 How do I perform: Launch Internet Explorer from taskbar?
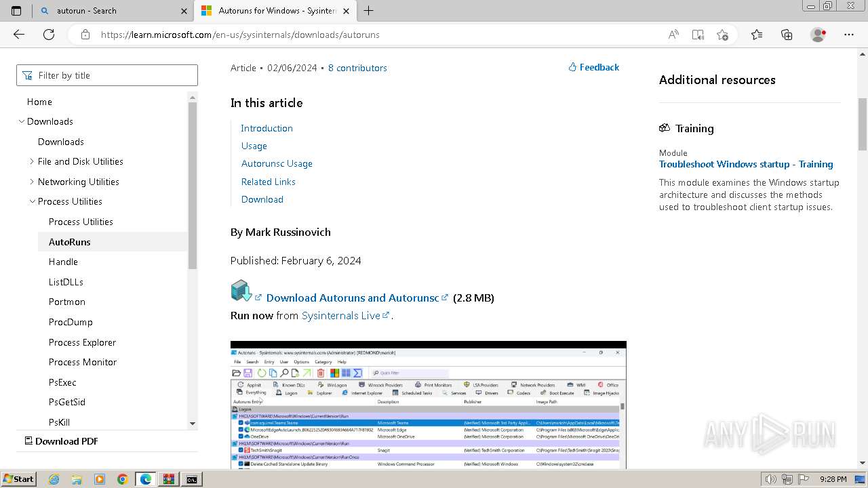pyautogui.click(x=54, y=479)
